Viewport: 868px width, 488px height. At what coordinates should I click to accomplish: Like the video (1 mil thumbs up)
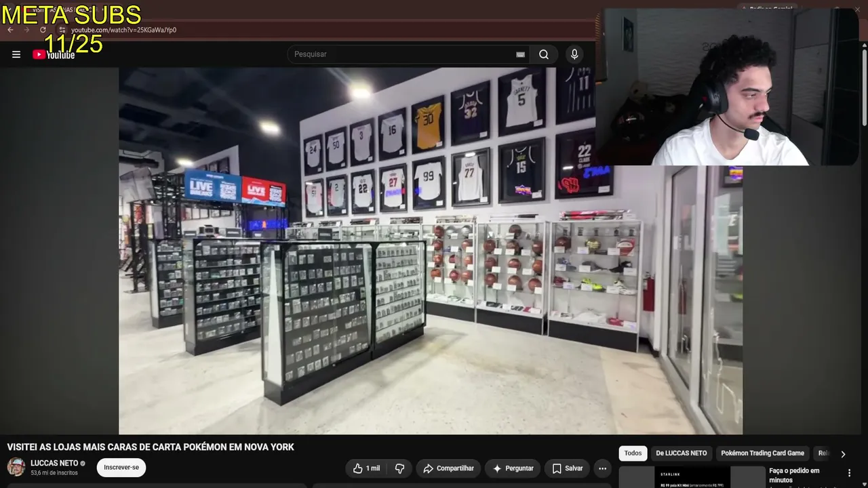[x=366, y=468]
